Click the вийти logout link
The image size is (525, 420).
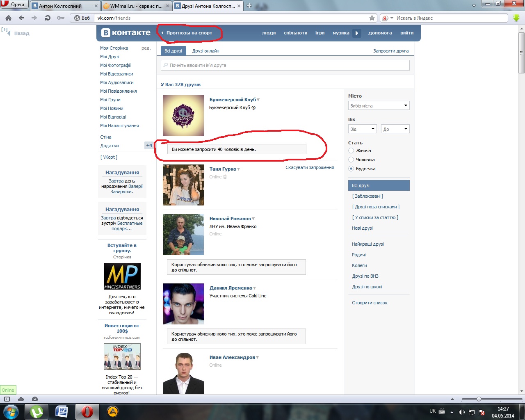407,33
